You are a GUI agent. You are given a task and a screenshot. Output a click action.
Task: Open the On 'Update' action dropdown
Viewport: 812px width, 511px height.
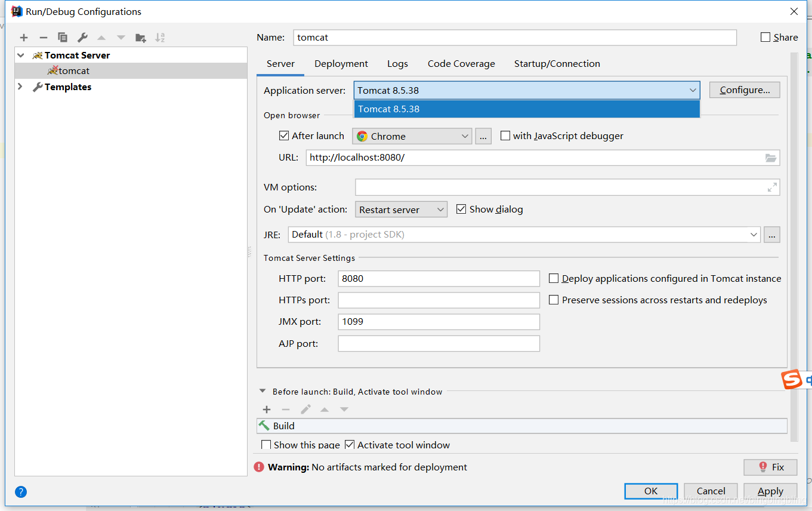point(401,210)
